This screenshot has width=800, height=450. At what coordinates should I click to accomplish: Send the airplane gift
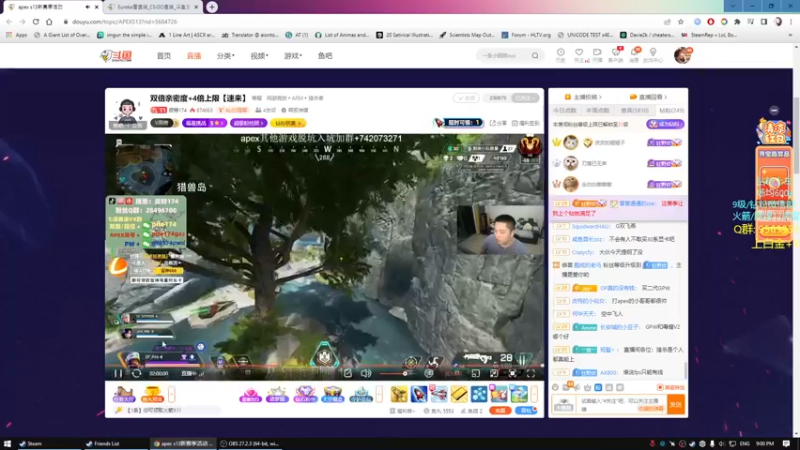pos(439,394)
